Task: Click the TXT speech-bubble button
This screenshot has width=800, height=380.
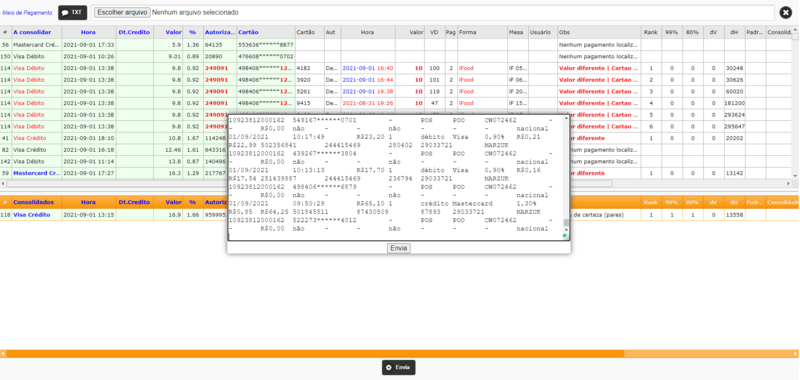Action: (72, 12)
